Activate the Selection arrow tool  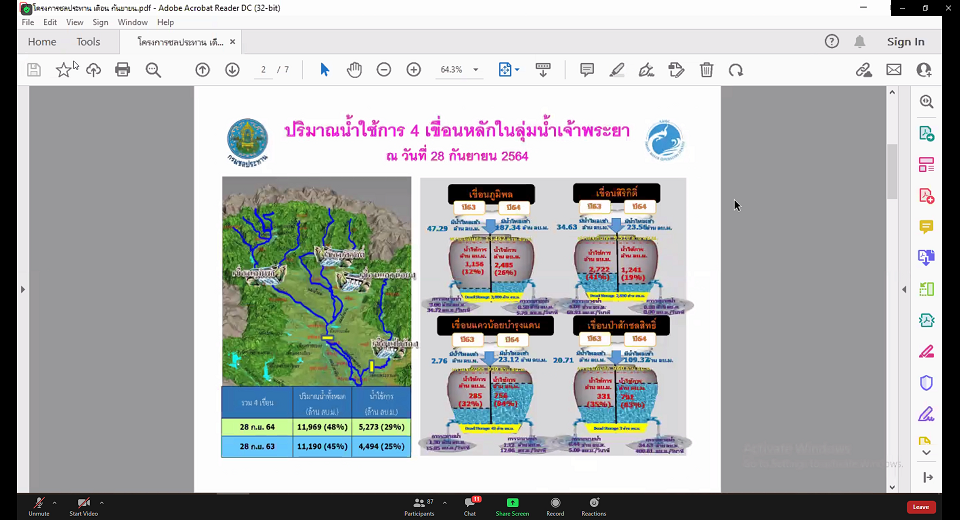tap(324, 70)
